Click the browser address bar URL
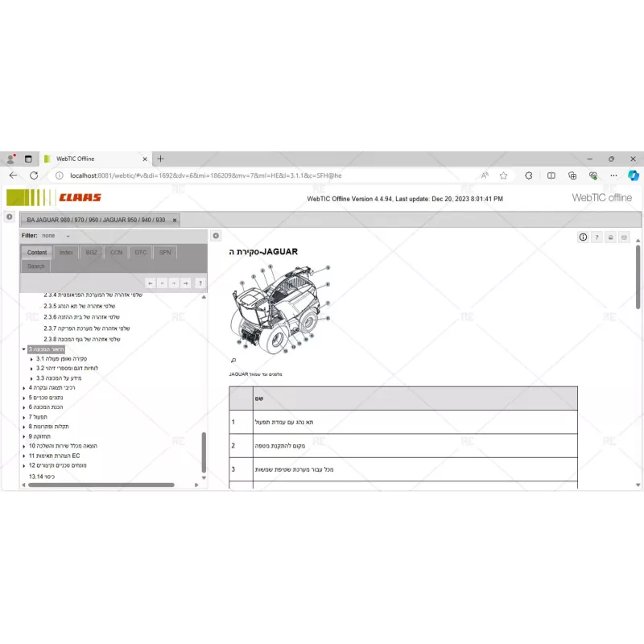 [201, 175]
